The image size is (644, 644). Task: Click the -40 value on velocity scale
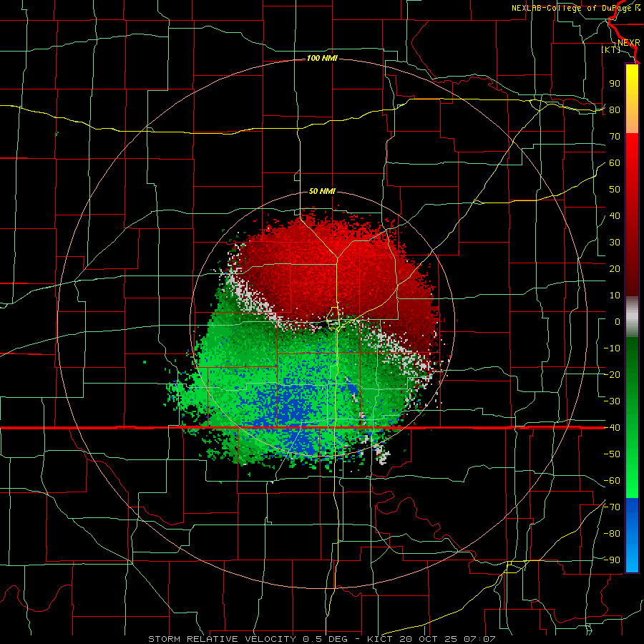coord(612,428)
